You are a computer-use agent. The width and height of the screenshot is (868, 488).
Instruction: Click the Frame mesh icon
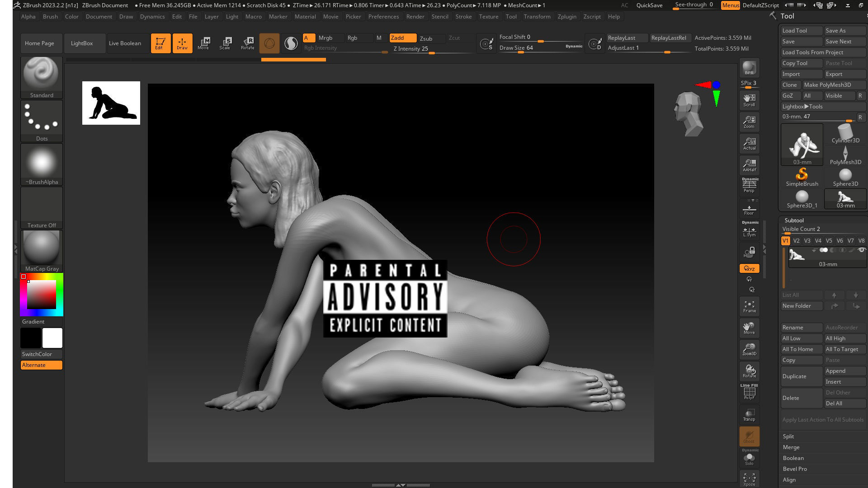click(x=749, y=306)
